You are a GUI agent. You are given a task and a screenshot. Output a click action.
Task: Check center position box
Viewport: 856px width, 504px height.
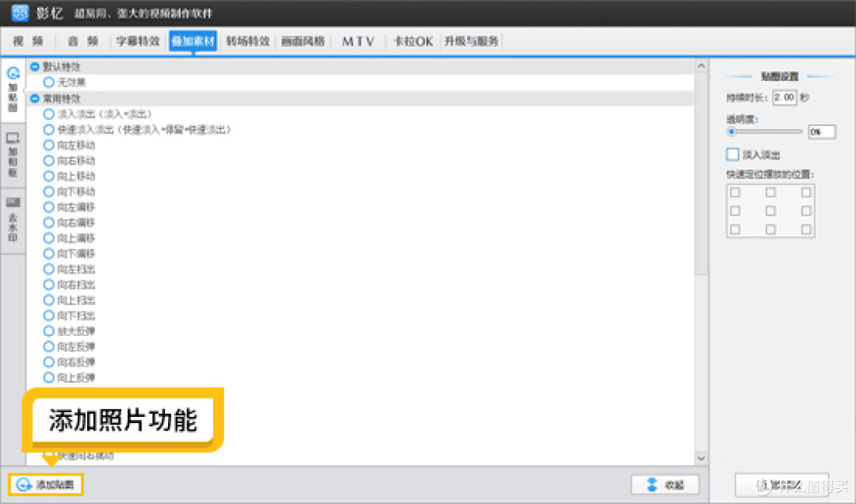(x=771, y=211)
